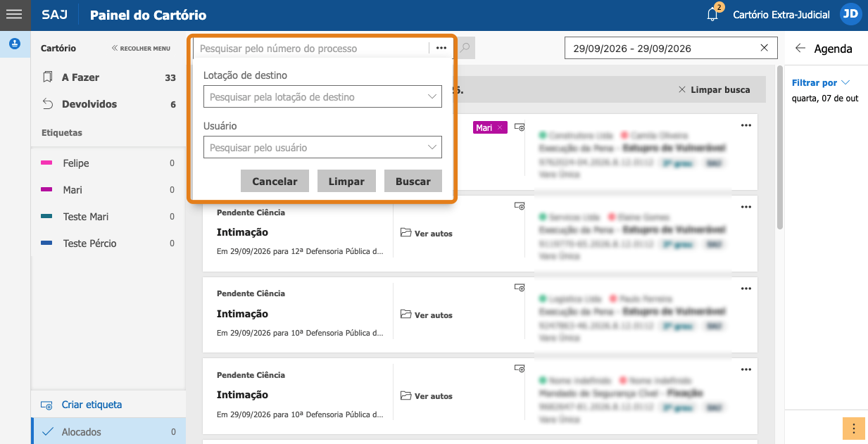Select the A Fazer section

[x=108, y=77]
